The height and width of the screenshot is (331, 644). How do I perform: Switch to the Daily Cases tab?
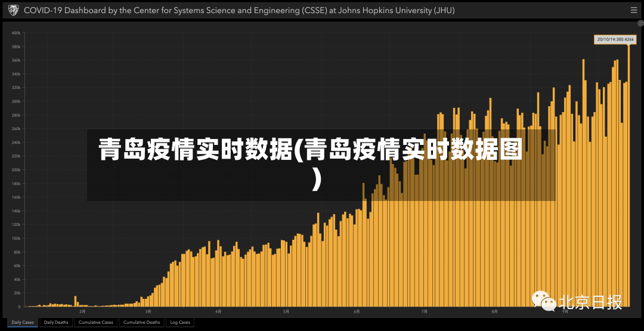point(23,323)
